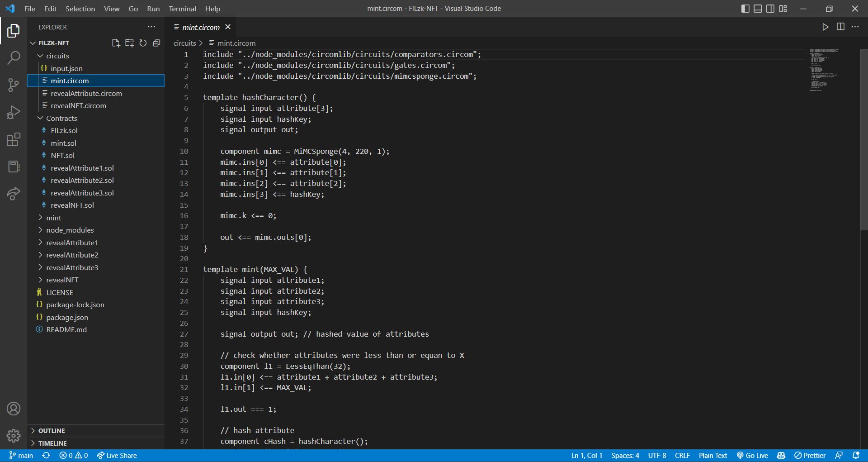The height and width of the screenshot is (462, 868).
Task: Open the errors and warnings status item
Action: coord(74,456)
